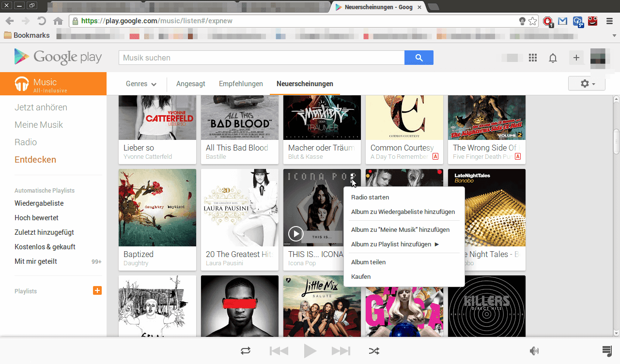Open the Little Mix Salute album cover

pyautogui.click(x=322, y=306)
